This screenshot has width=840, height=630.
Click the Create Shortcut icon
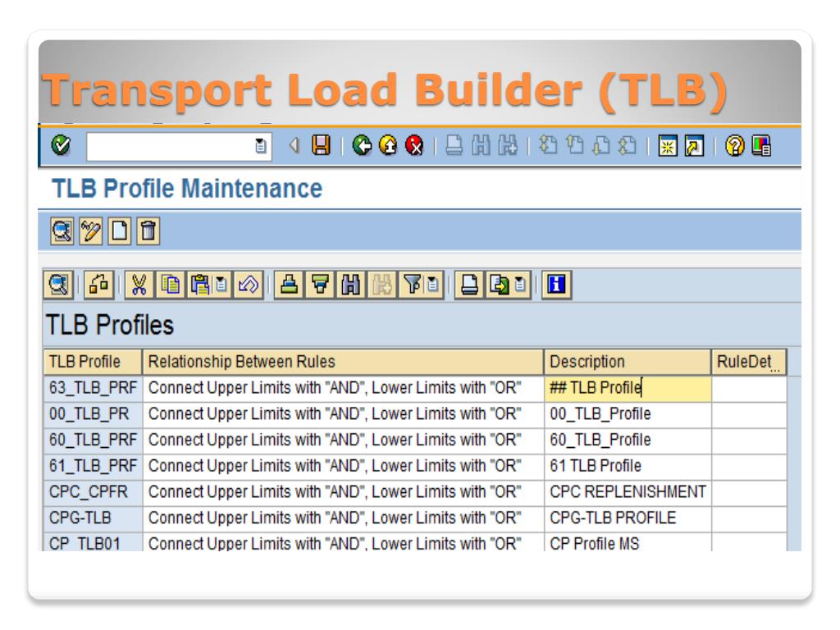tap(694, 146)
